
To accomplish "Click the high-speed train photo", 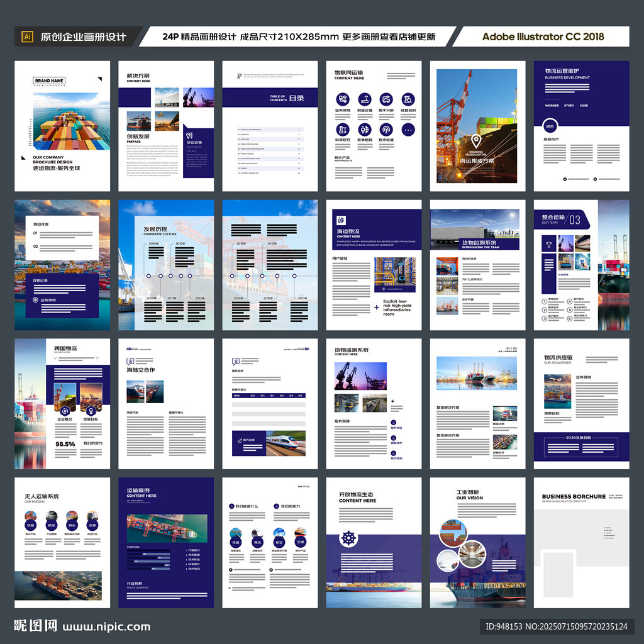I will tap(286, 443).
